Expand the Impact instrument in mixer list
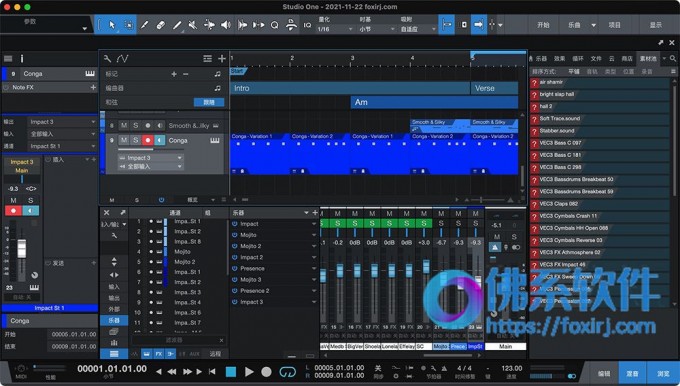This screenshot has width=680, height=386. (314, 224)
